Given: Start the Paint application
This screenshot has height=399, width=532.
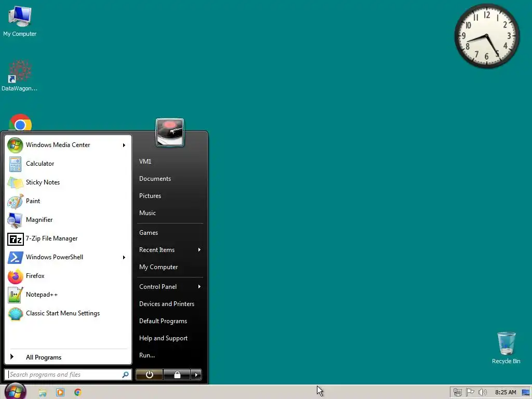Looking at the screenshot, I should [x=68, y=201].
